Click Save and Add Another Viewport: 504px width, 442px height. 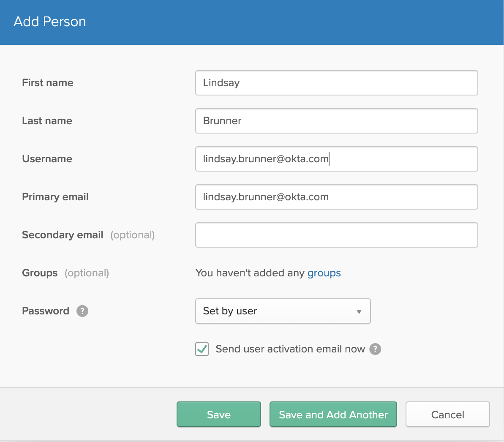click(x=333, y=415)
